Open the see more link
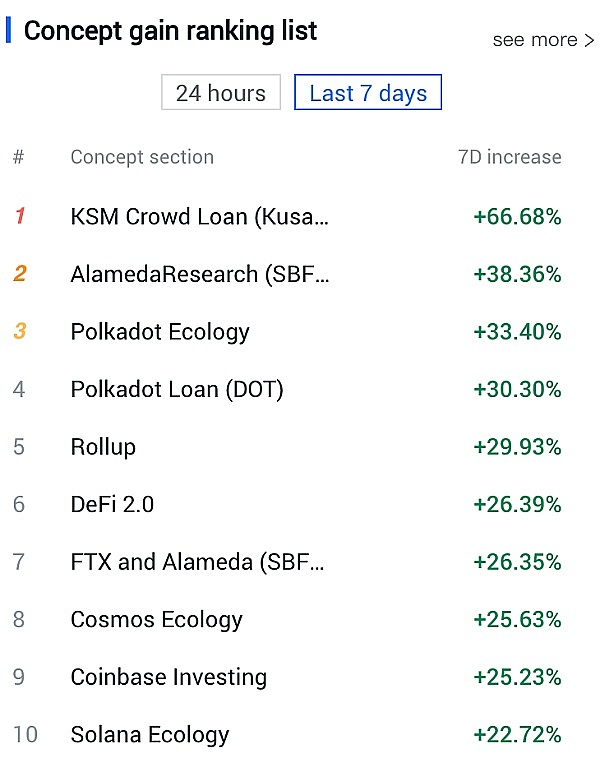Viewport: 600px width, 781px height. (x=543, y=40)
